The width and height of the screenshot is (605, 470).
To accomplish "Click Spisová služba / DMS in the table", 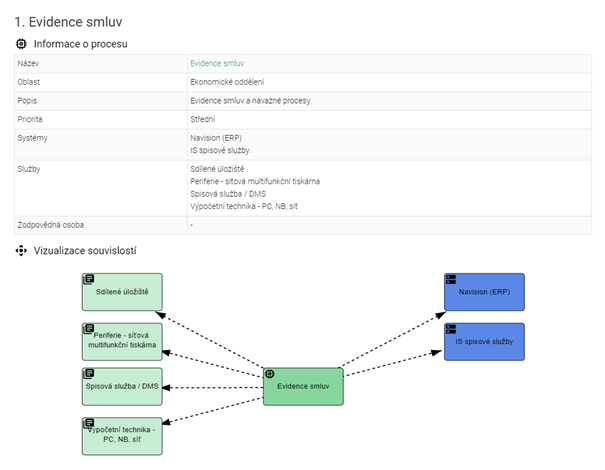I will click(228, 194).
